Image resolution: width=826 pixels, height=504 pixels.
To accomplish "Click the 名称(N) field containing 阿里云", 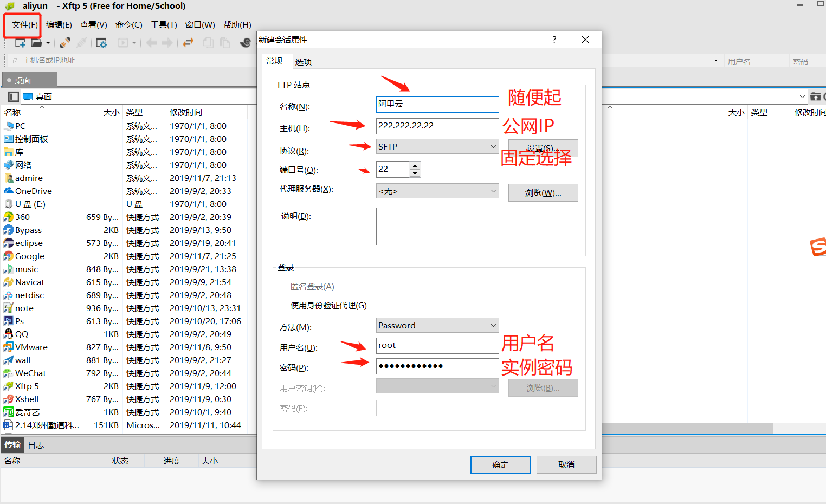I will click(437, 104).
